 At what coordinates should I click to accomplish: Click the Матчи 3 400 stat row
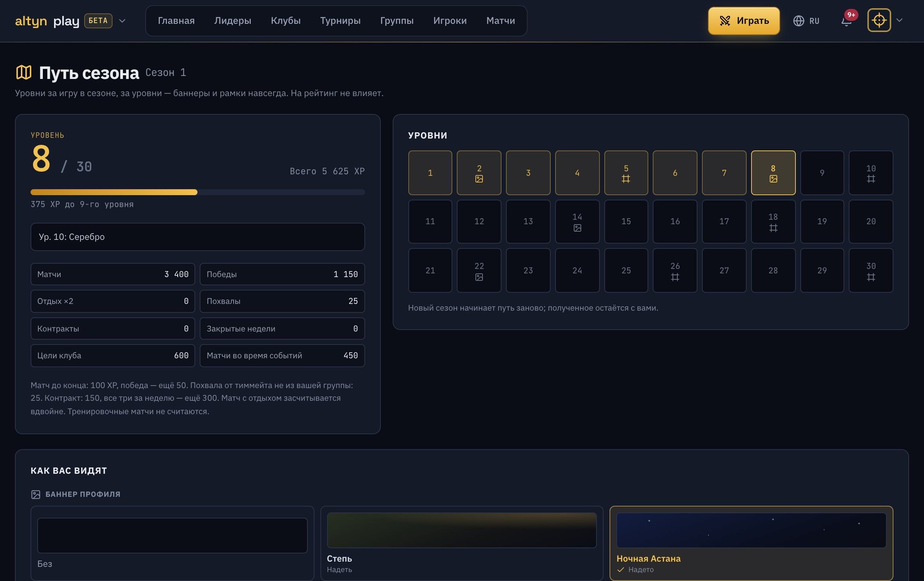[113, 274]
